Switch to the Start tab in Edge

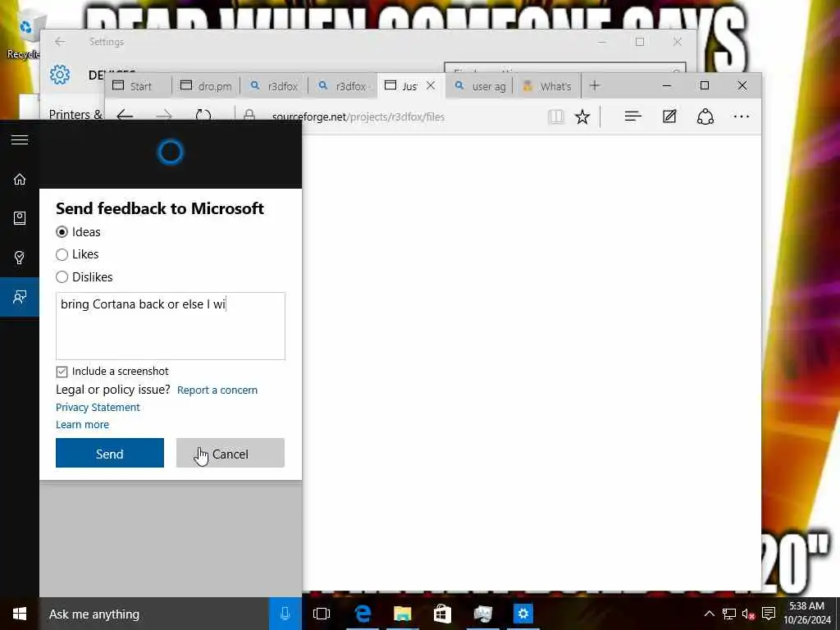[x=138, y=86]
